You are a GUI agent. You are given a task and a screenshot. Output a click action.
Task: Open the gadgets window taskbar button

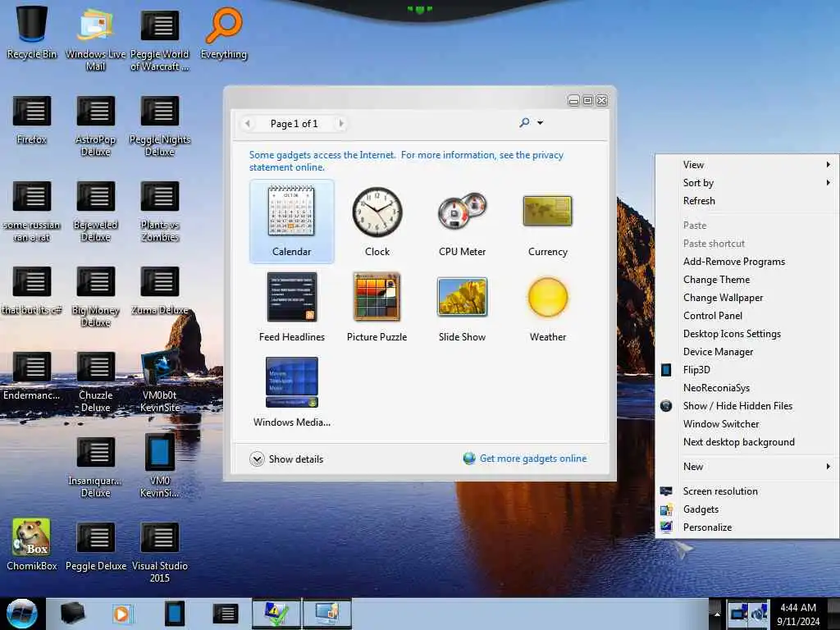(327, 614)
